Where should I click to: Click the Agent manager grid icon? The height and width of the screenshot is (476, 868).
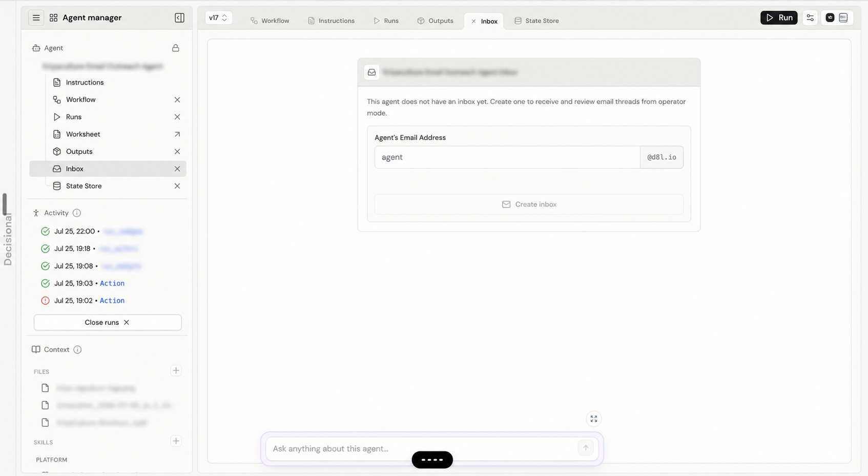53,17
